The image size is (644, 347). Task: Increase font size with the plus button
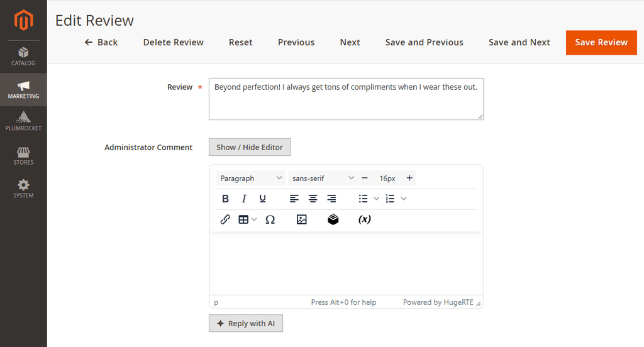409,179
